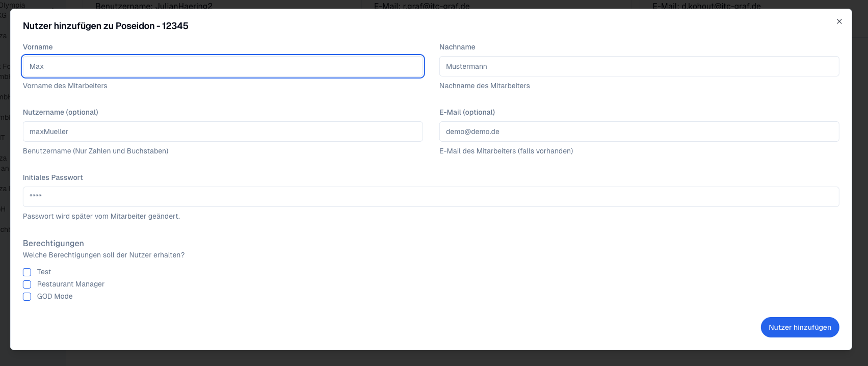Select the Nutzername (optional) input box
Image resolution: width=868 pixels, height=366 pixels.
(x=223, y=132)
